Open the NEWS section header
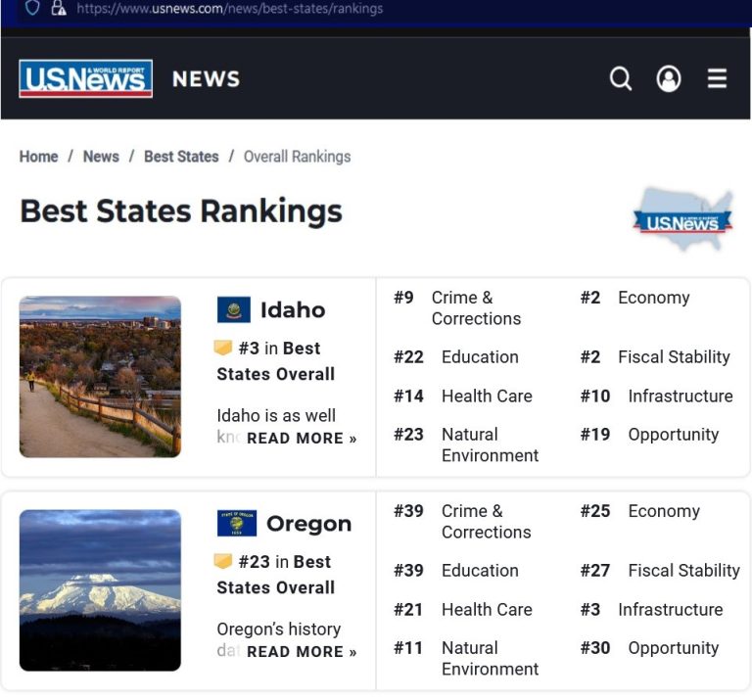This screenshot has width=752, height=700. pyautogui.click(x=206, y=79)
